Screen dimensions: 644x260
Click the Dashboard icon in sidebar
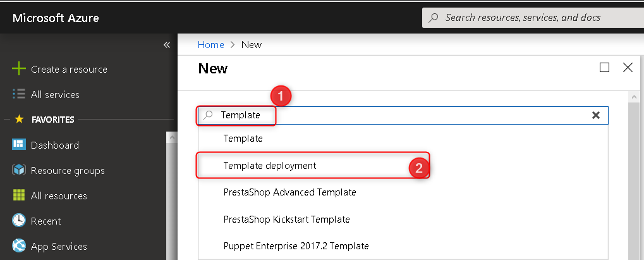coord(19,145)
